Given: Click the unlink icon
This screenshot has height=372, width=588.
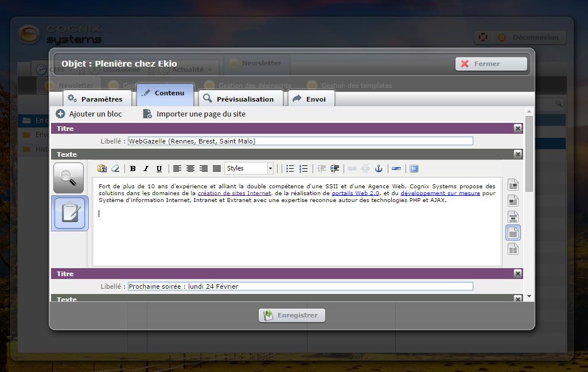Looking at the screenshot, I should (x=365, y=169).
